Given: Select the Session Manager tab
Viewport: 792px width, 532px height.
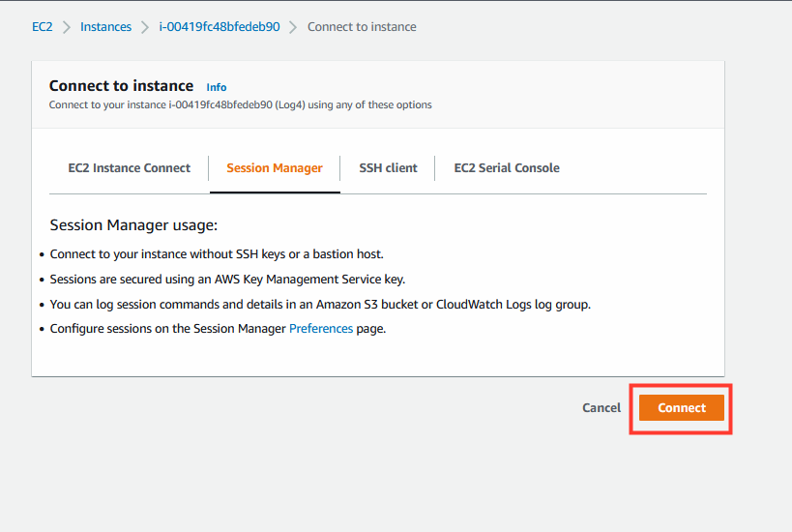Looking at the screenshot, I should (275, 167).
